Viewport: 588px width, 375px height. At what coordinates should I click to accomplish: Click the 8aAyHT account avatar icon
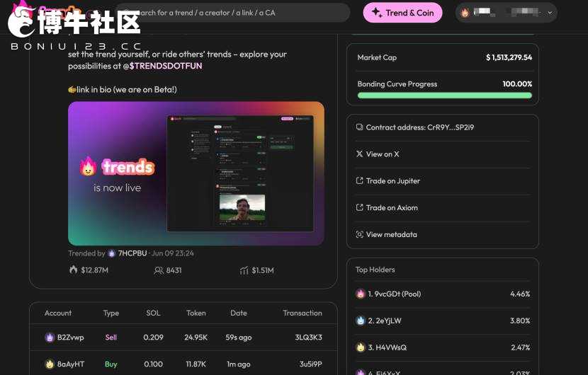(50, 364)
